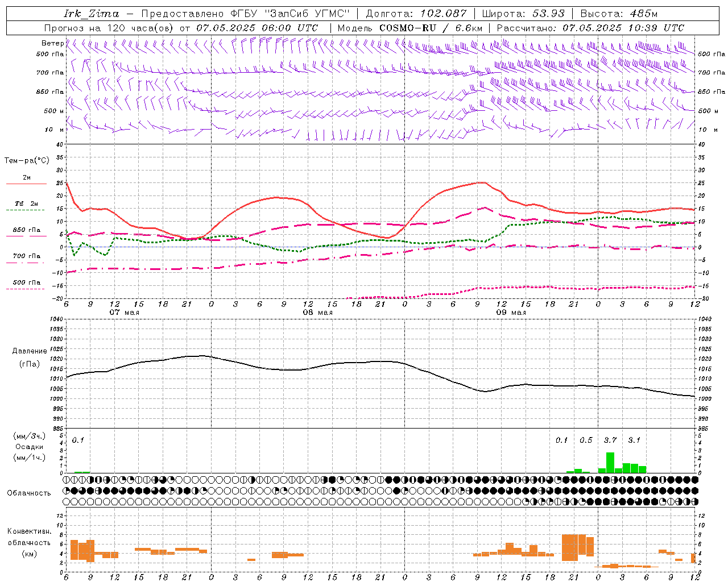Click the Рассчитано: 07.05.2025 10:39 UTC text
The height and width of the screenshot is (582, 728).
point(590,28)
